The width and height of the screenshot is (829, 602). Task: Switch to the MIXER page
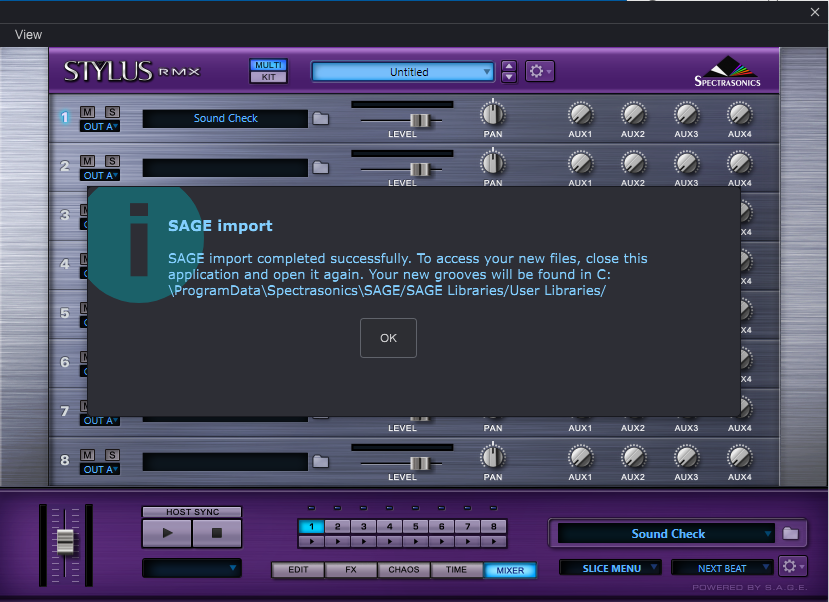(x=510, y=570)
